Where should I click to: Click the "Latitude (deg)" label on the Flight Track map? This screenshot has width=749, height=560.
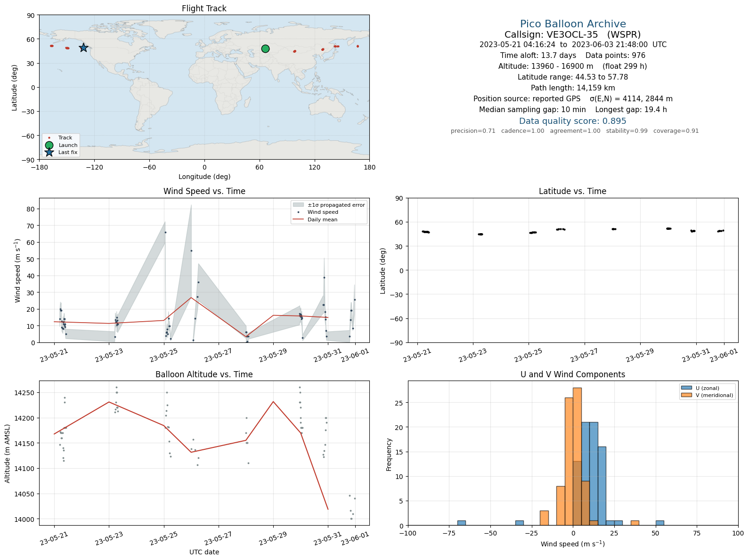[x=15, y=88]
